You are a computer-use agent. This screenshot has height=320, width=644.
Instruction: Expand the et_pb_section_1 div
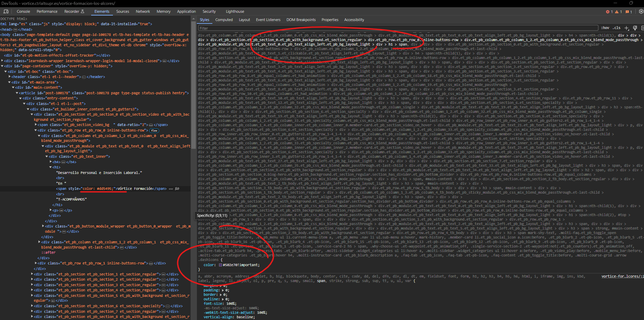pos(32,274)
